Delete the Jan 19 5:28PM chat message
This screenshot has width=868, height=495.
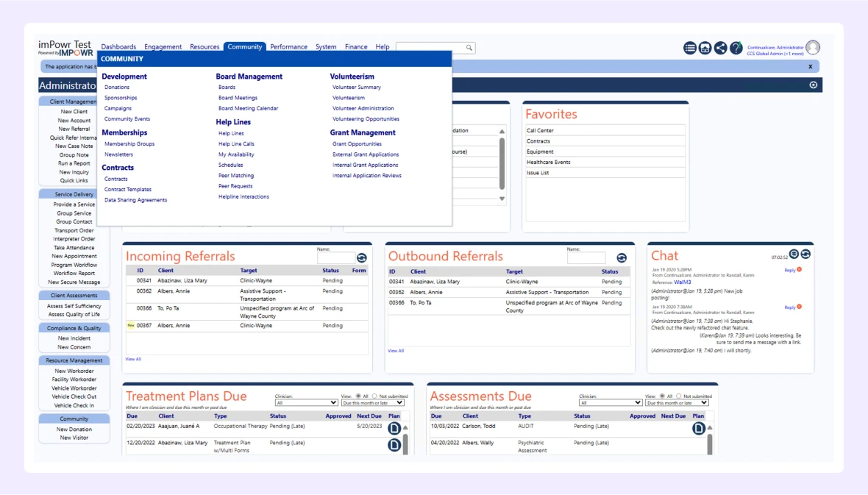point(800,270)
